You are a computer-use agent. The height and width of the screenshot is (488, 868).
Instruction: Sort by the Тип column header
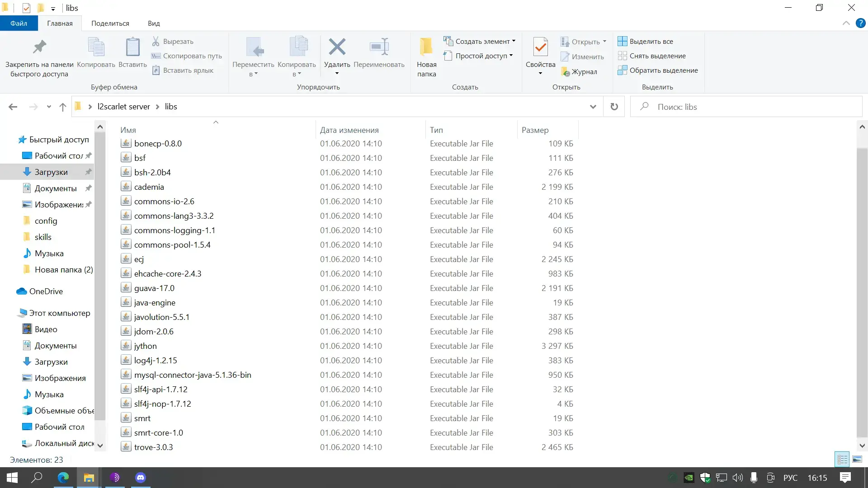click(471, 130)
